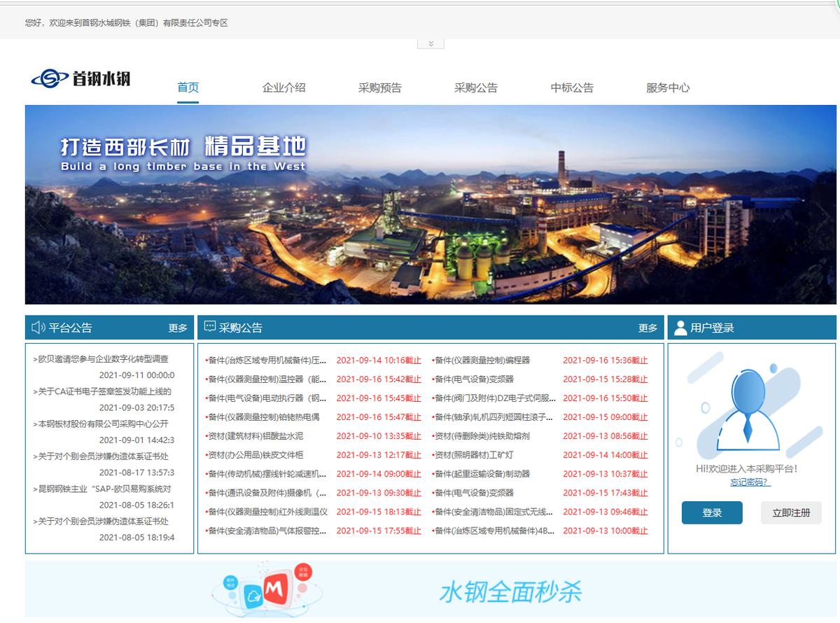Click the 立即注册 button
This screenshot has height=623, width=840.
tap(790, 513)
